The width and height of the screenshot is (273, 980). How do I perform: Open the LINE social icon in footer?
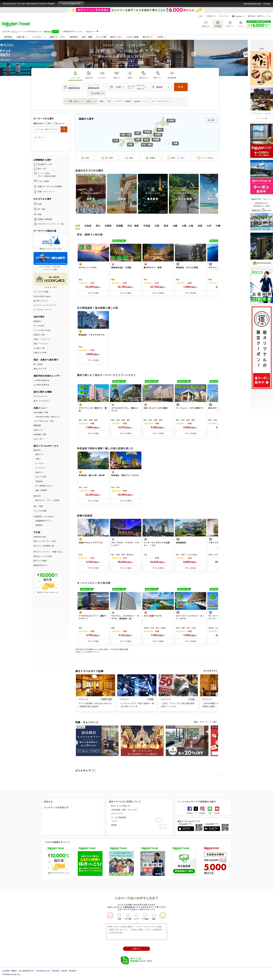(210, 809)
